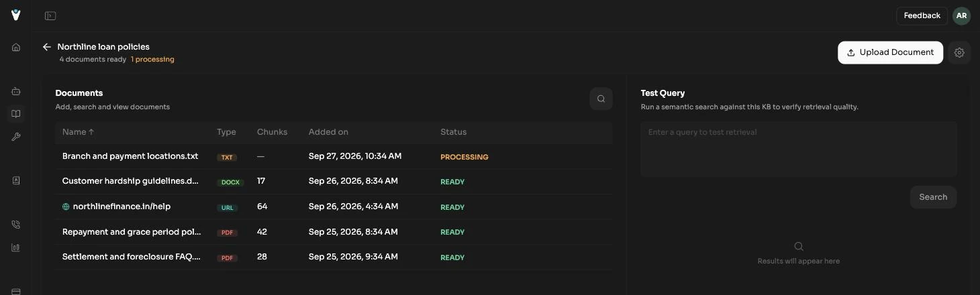Click the DOCX type badge

(230, 182)
